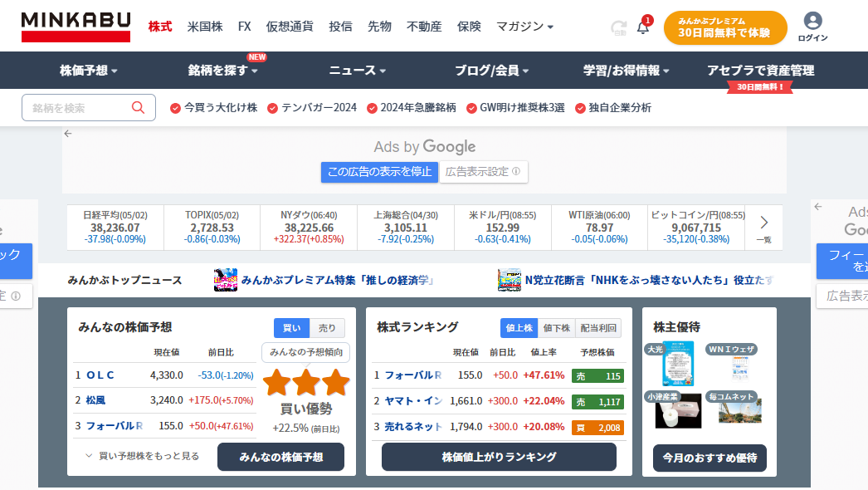
Task: Focus the 銘柄を検索 search field
Action: tap(89, 107)
